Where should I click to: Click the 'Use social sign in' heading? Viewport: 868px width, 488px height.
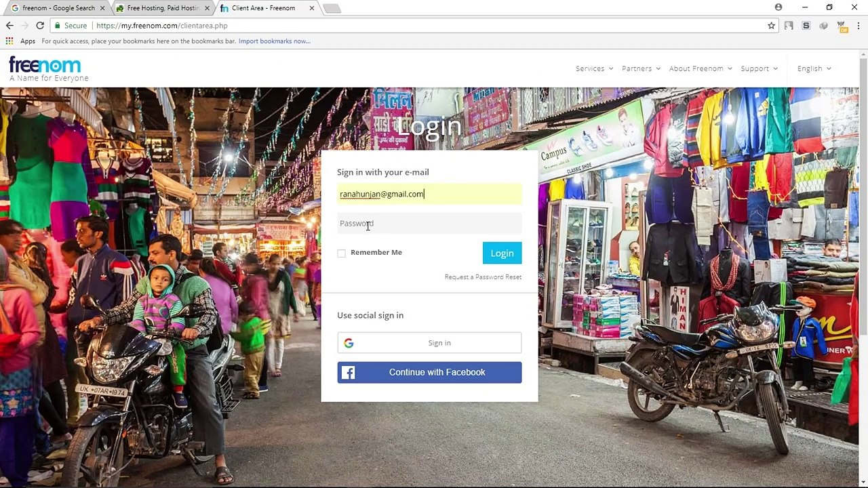pos(370,315)
